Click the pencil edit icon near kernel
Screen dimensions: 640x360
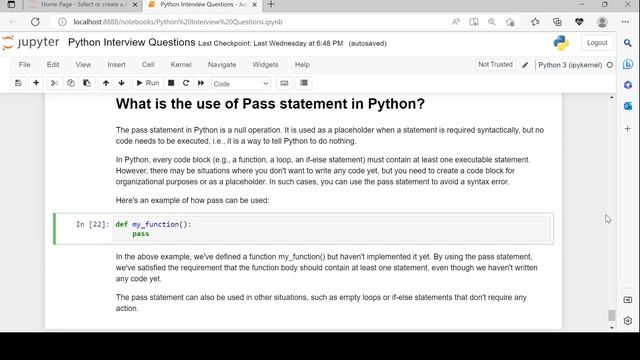click(525, 65)
